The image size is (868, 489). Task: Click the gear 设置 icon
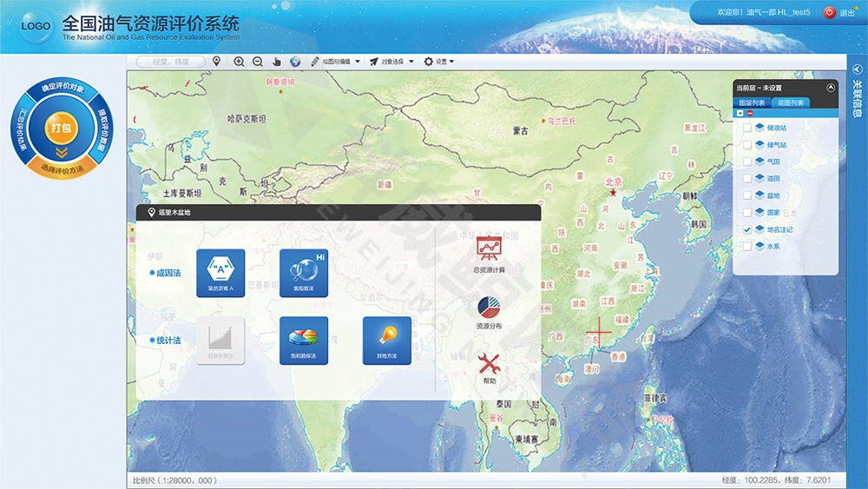(429, 62)
